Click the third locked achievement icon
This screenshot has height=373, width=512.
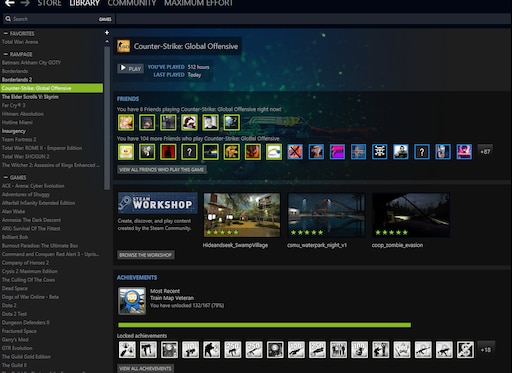[169, 350]
